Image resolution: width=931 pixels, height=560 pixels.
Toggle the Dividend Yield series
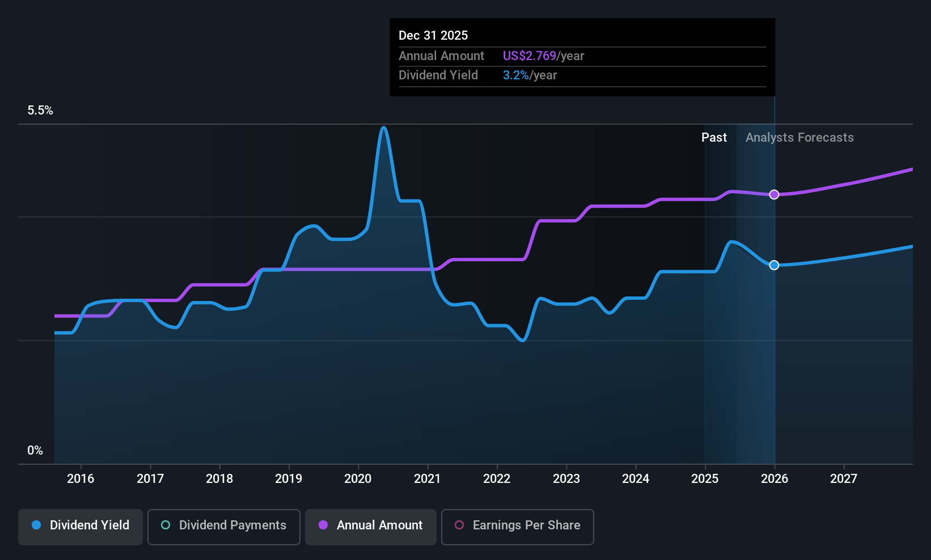[81, 527]
